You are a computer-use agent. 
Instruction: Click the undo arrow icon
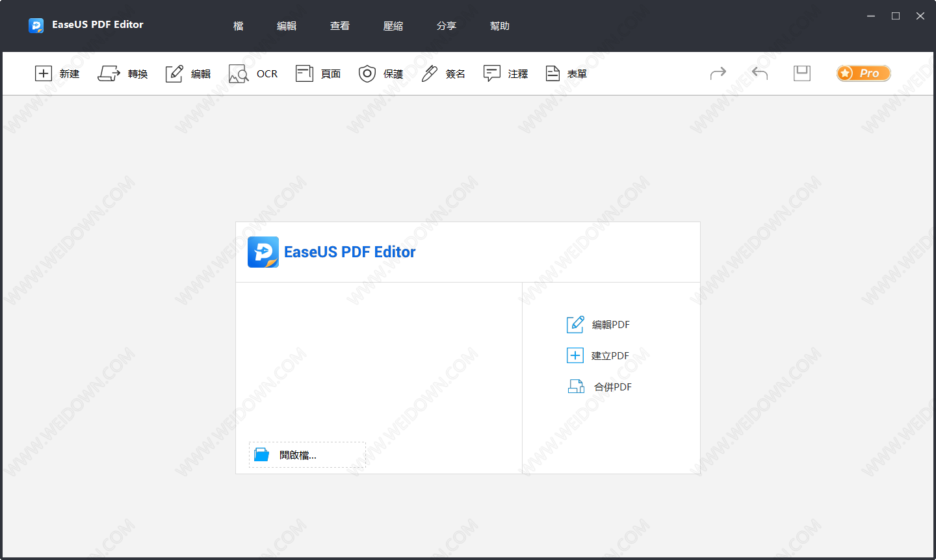(760, 73)
